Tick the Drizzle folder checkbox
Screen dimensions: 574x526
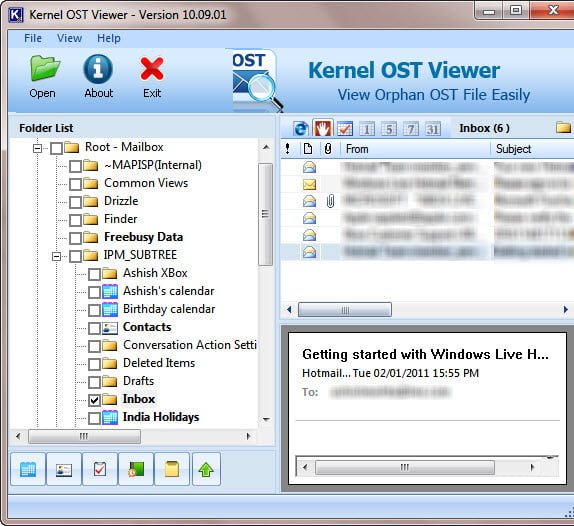[75, 202]
